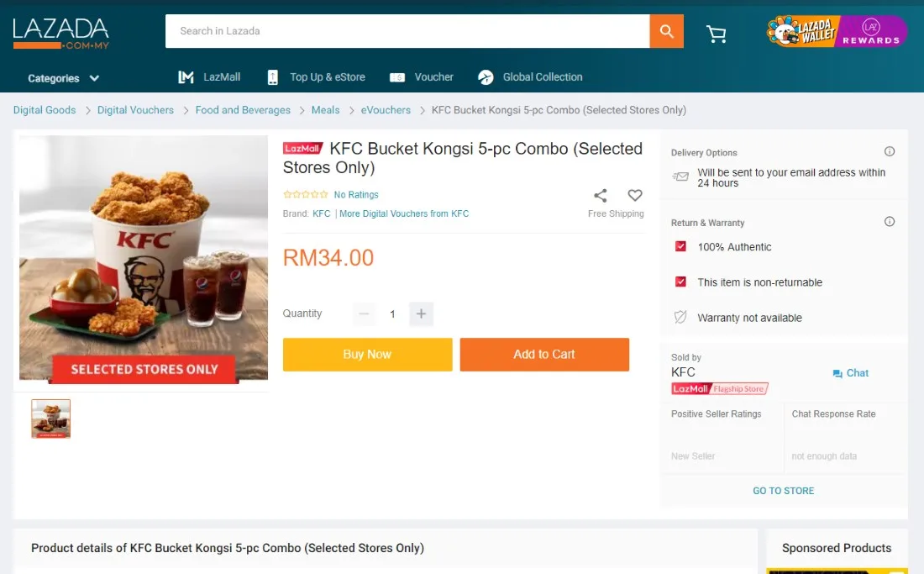
Task: Open the Lazada Wallet Rewards banner
Action: [x=837, y=31]
